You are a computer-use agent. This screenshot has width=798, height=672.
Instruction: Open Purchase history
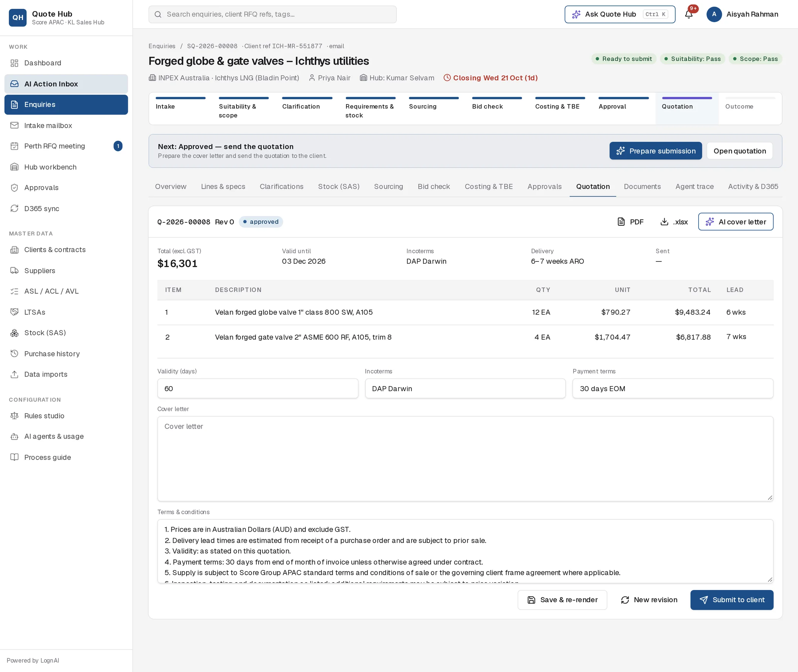(66, 353)
